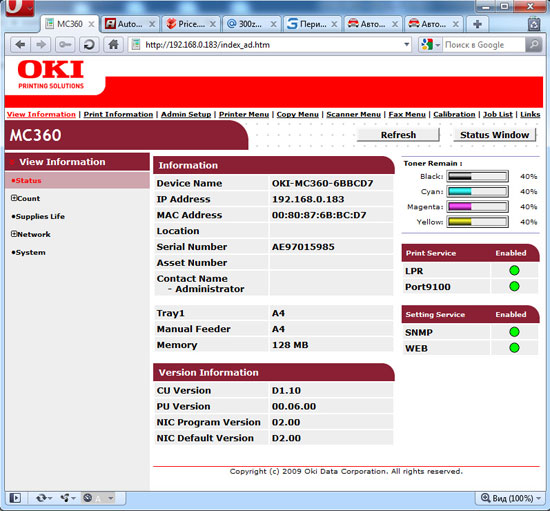The image size is (550, 511).
Task: Open the Links link
Action: [530, 114]
